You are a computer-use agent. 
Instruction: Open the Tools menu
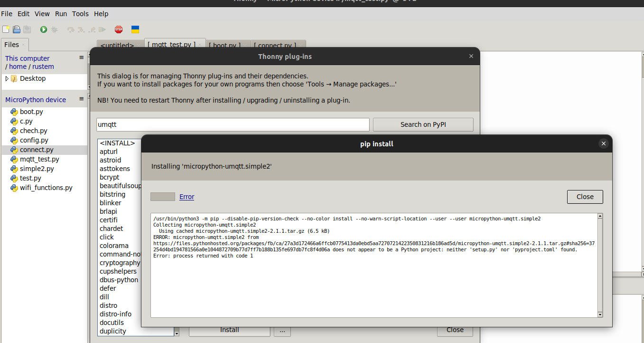click(80, 14)
